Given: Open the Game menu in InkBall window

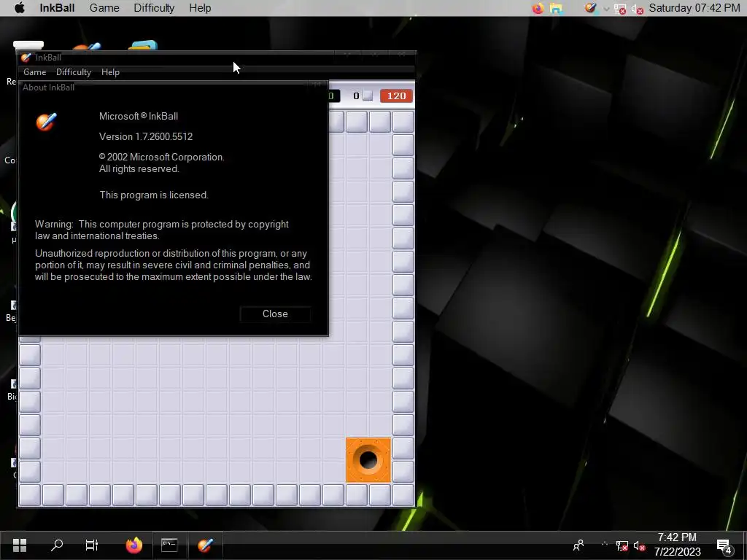Looking at the screenshot, I should pos(35,72).
